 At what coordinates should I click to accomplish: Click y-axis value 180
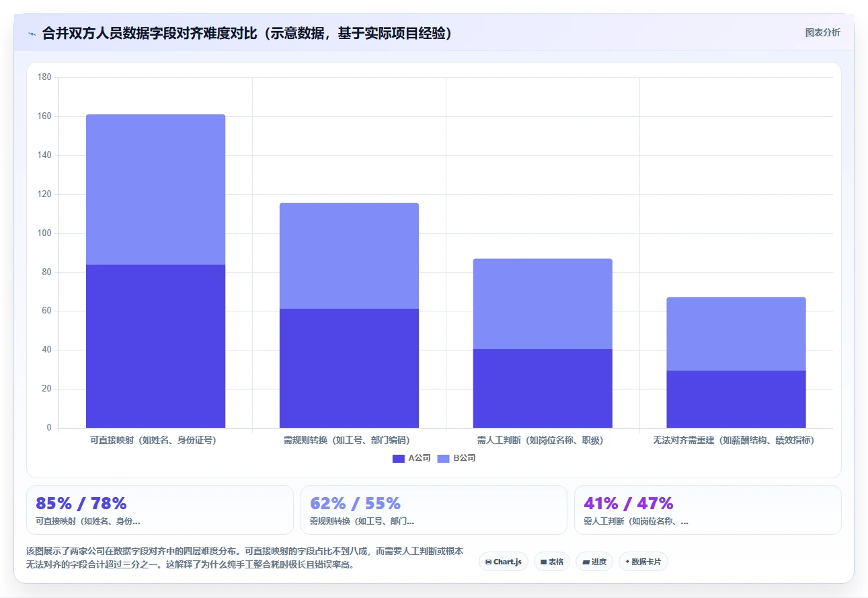pos(44,77)
